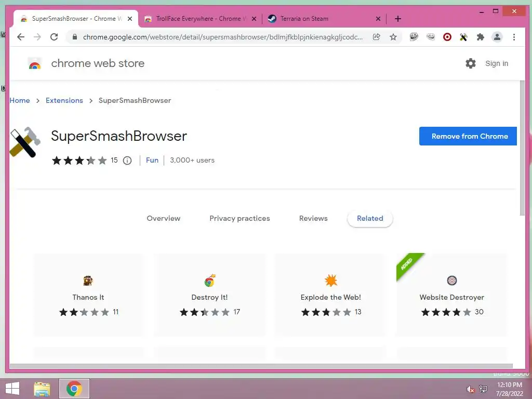The height and width of the screenshot is (399, 532).
Task: Click the SuperSmashBrowser hammer logo
Action: click(x=25, y=142)
